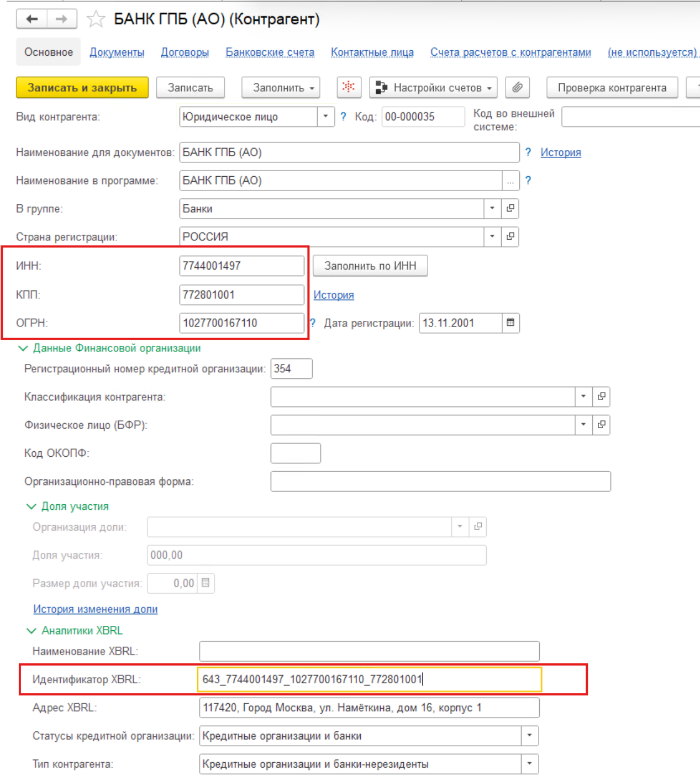The height and width of the screenshot is (781, 700).
Task: Expand Страна регистрации dropdown
Action: coord(492,236)
